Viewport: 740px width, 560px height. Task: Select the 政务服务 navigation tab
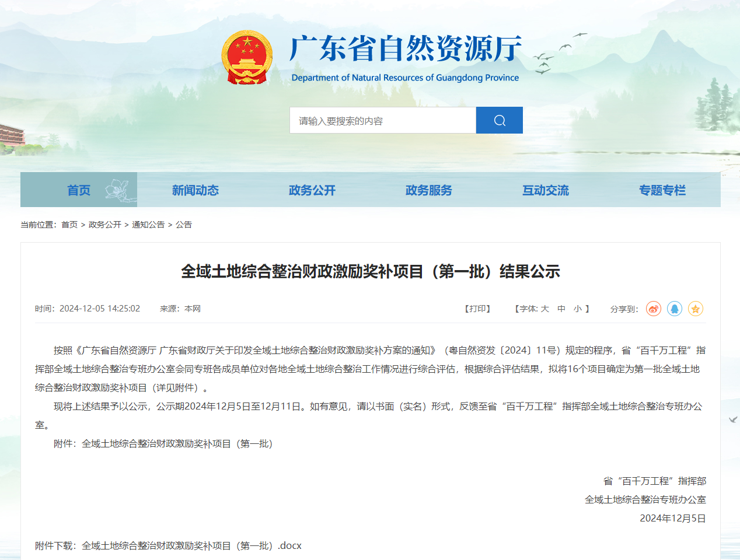click(x=429, y=190)
